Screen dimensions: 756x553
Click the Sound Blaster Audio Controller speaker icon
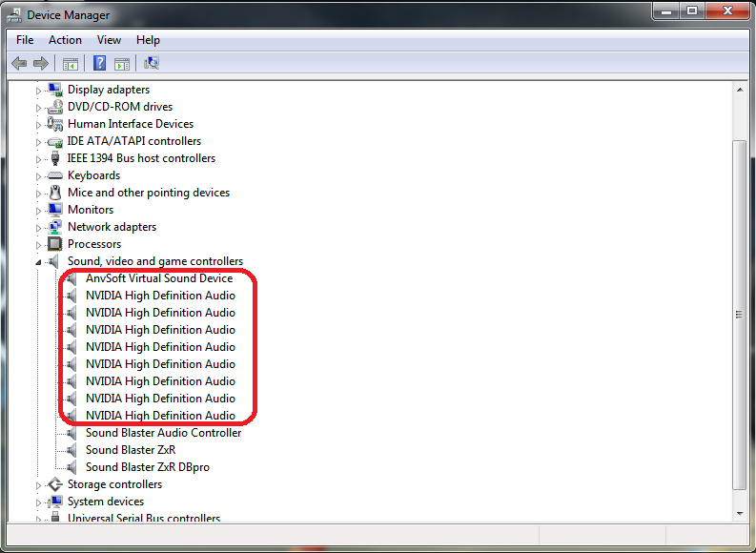point(72,433)
